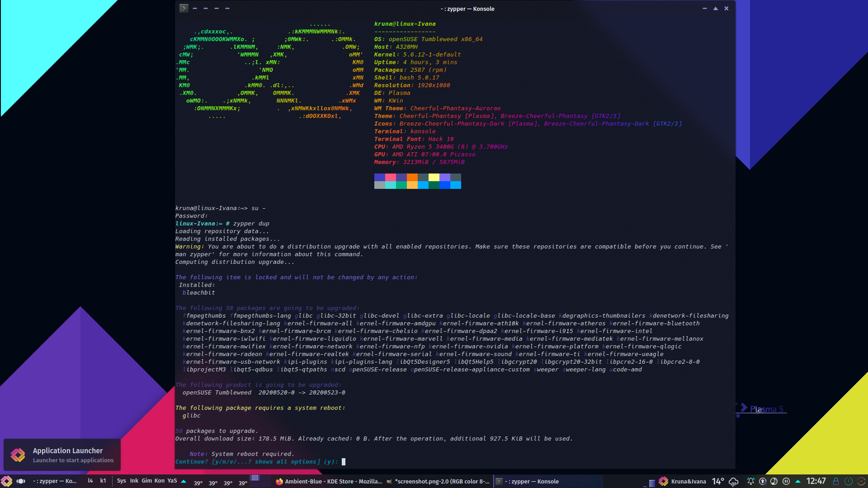The image size is (868, 488).
Task: Click the lock screen padlock icon
Action: tap(836, 482)
